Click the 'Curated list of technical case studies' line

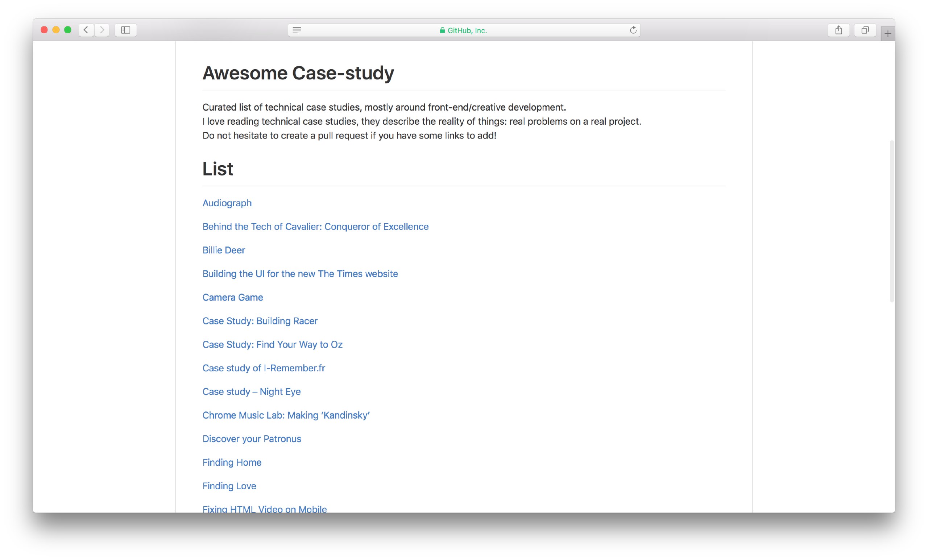384,107
